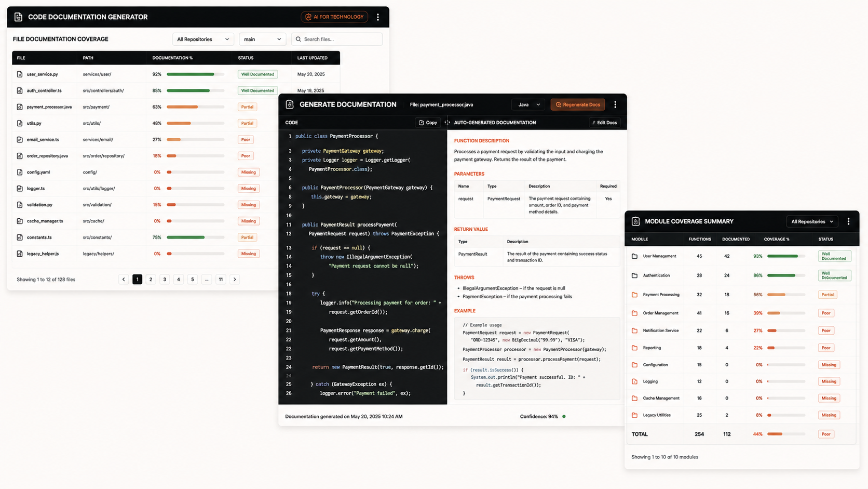Click the file icon next to utils.py
868x489 pixels.
tap(20, 123)
